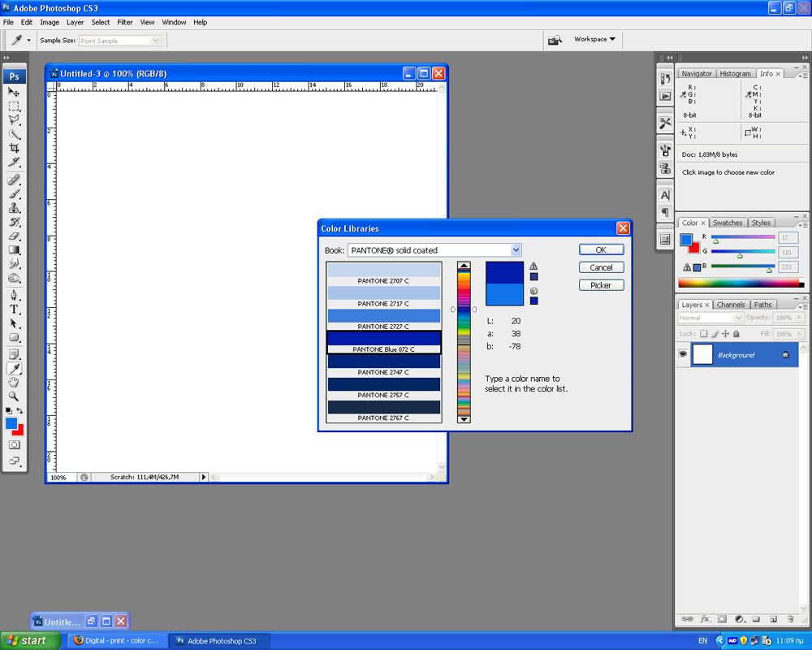
Task: Click OK in Color Libraries dialog
Action: pyautogui.click(x=601, y=249)
